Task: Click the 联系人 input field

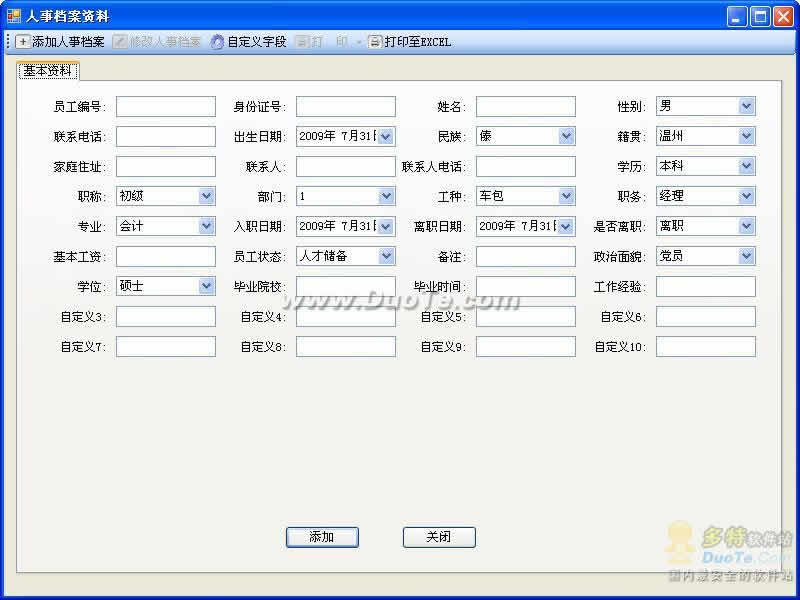Action: coord(345,167)
